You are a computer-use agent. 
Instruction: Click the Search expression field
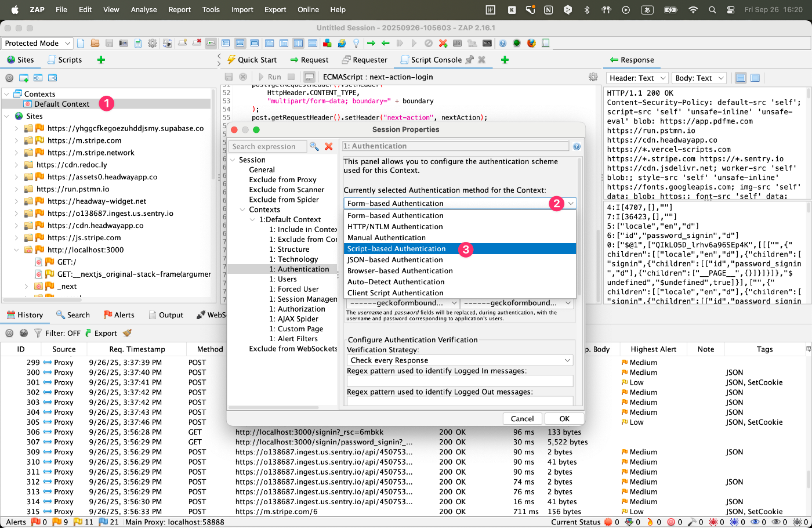(267, 147)
